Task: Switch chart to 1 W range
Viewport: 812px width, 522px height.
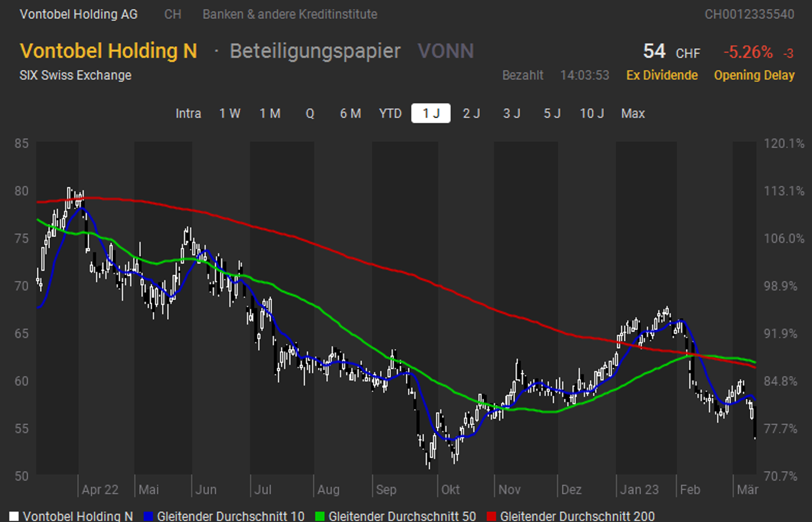Action: 229,113
